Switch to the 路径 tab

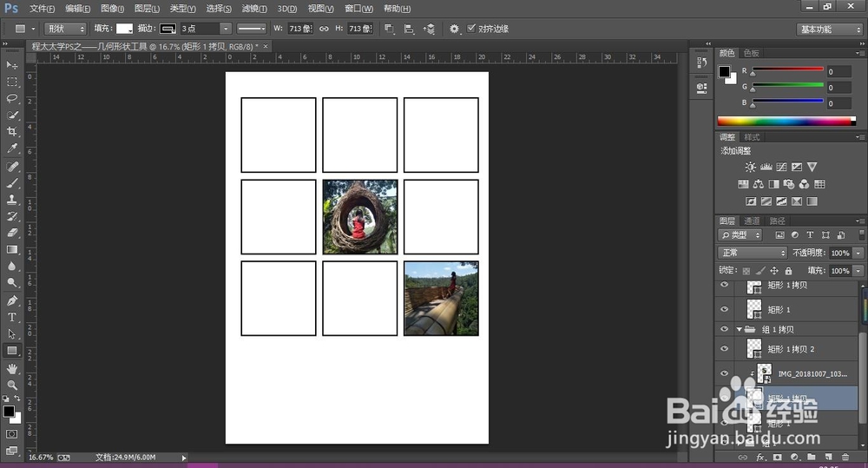point(777,221)
